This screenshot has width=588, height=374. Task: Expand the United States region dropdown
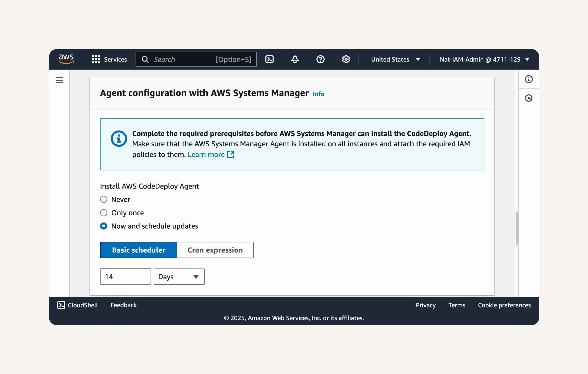[396, 59]
